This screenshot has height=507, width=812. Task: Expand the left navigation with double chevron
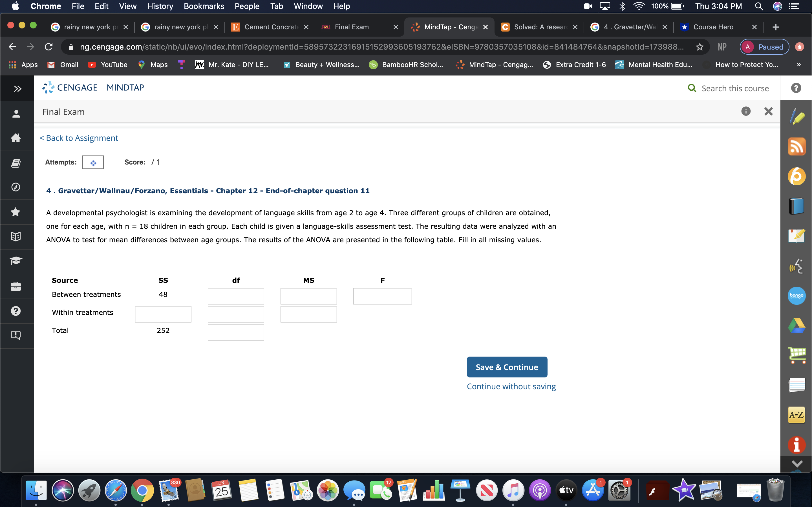point(17,88)
